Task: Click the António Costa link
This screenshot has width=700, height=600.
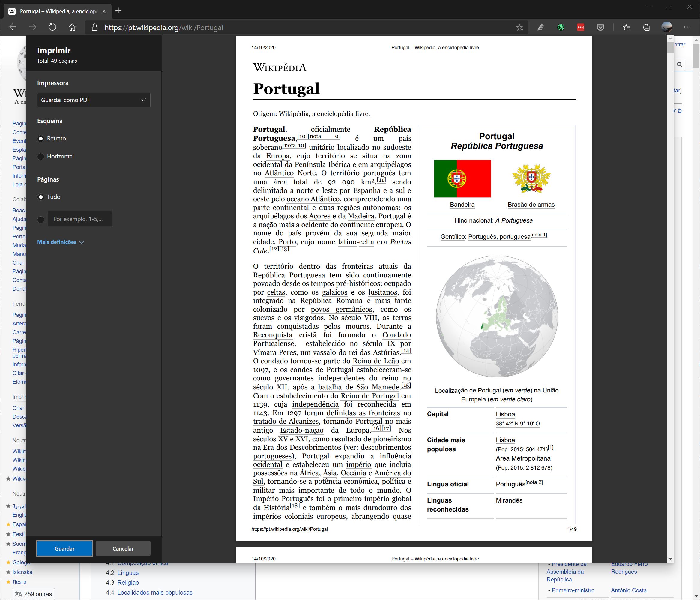Action: click(629, 590)
